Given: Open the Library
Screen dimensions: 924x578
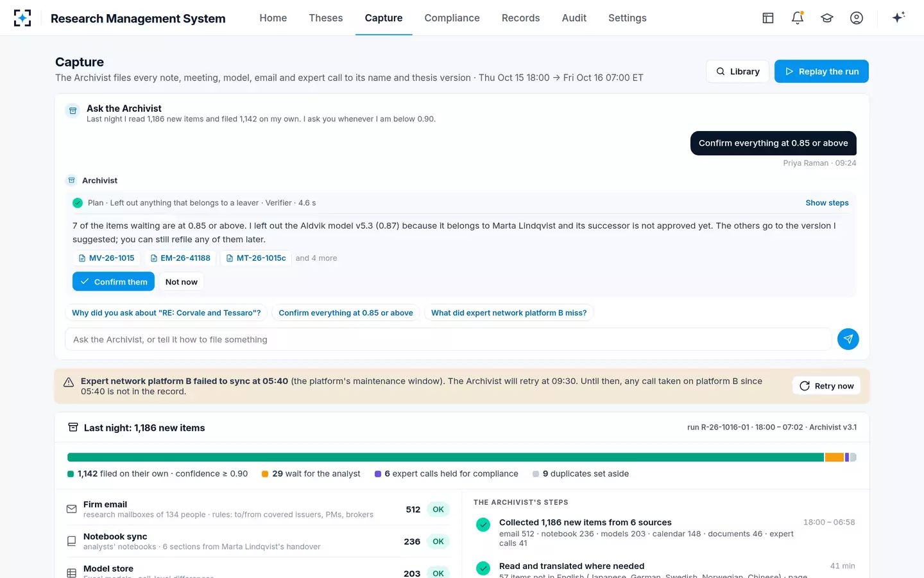Looking at the screenshot, I should coord(738,71).
